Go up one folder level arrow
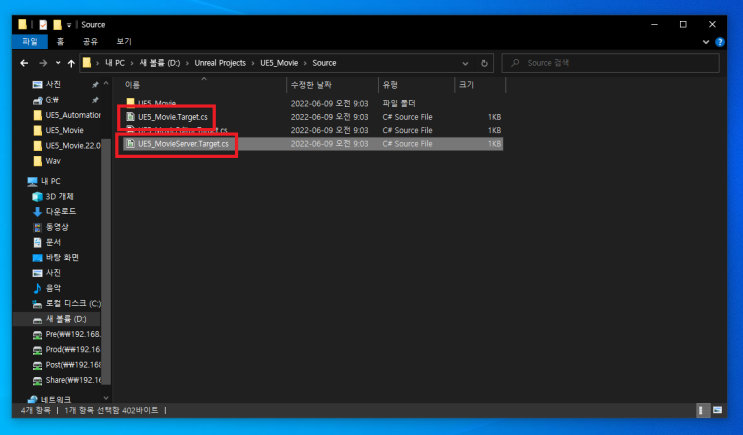 click(71, 63)
